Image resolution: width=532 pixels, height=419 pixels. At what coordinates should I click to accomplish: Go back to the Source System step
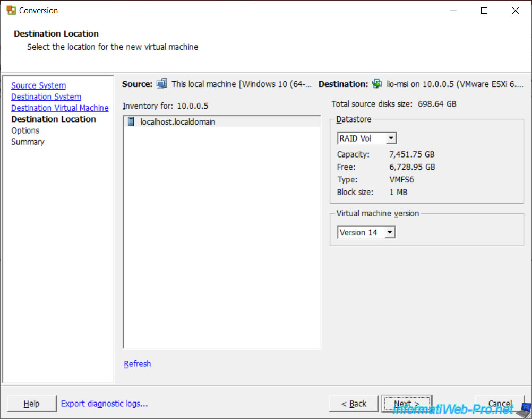pos(39,85)
